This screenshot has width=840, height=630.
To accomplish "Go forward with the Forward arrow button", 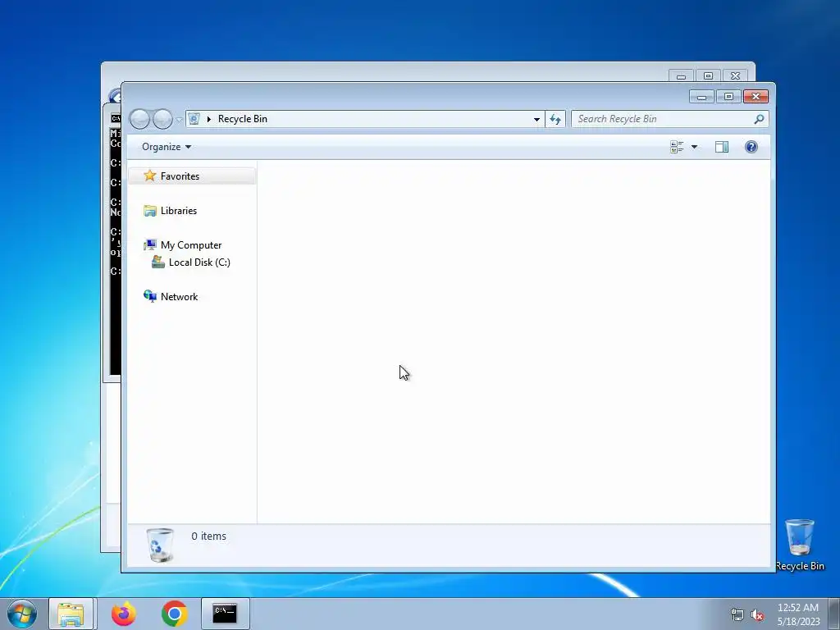I will 162,119.
